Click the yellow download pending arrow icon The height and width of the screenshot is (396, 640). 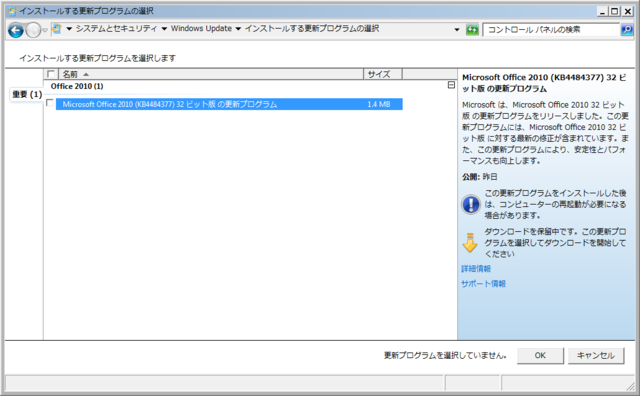[x=470, y=242]
